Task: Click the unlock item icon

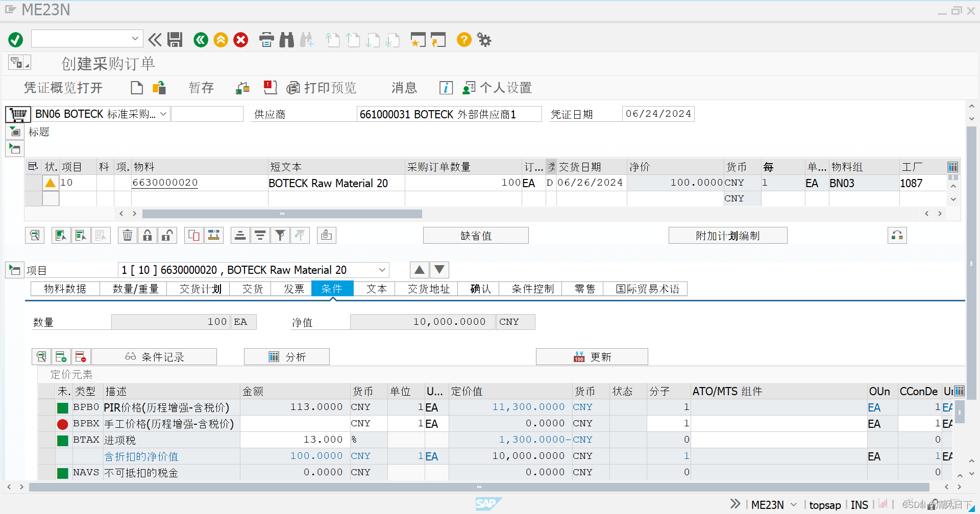Action: coord(167,235)
